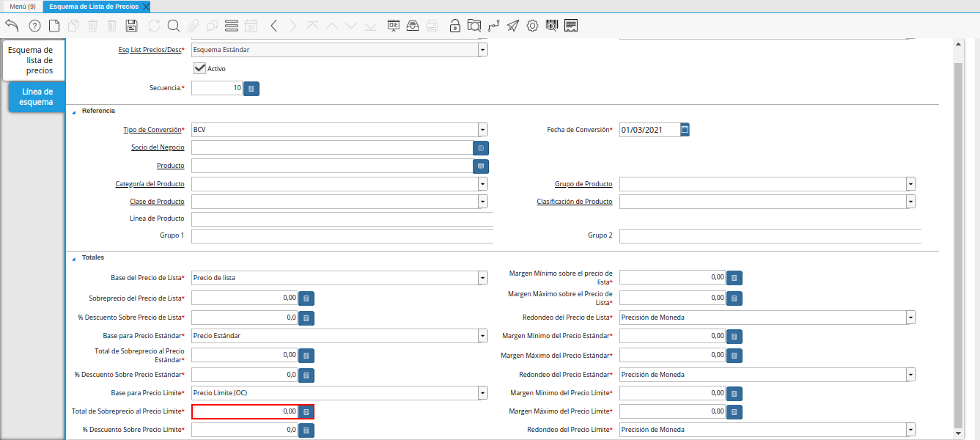The height and width of the screenshot is (440, 980).
Task: Open the Base del Precio de Lista dropdown
Action: click(483, 278)
